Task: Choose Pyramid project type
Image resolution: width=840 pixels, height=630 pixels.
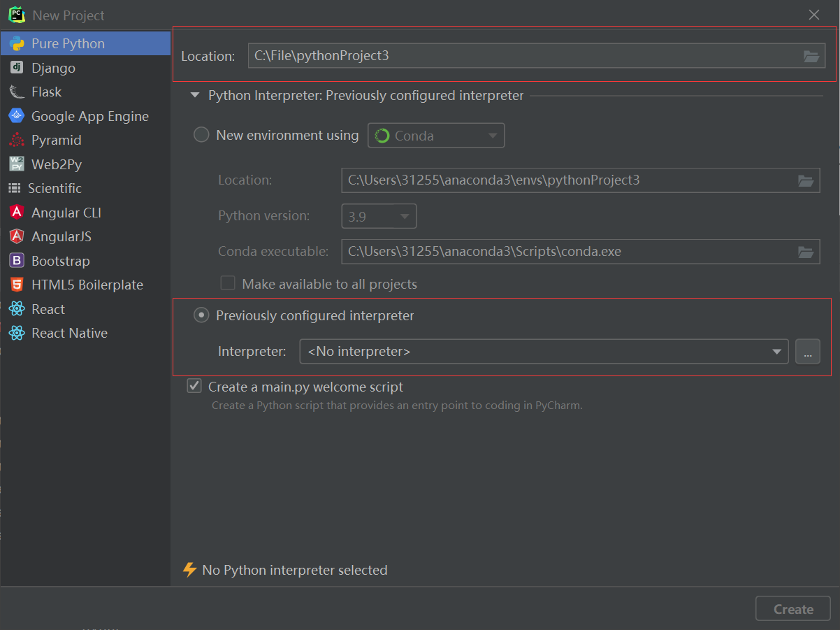Action: [85, 140]
